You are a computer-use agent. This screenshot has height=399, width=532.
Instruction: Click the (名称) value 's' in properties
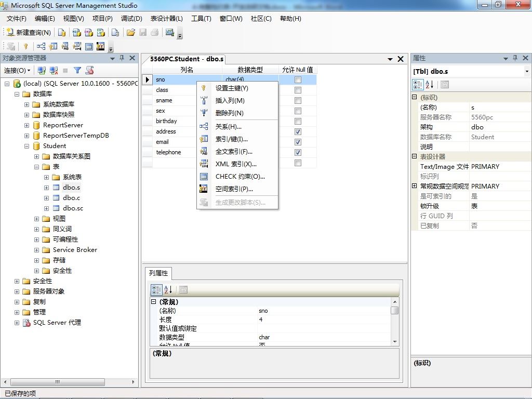pyautogui.click(x=500, y=108)
